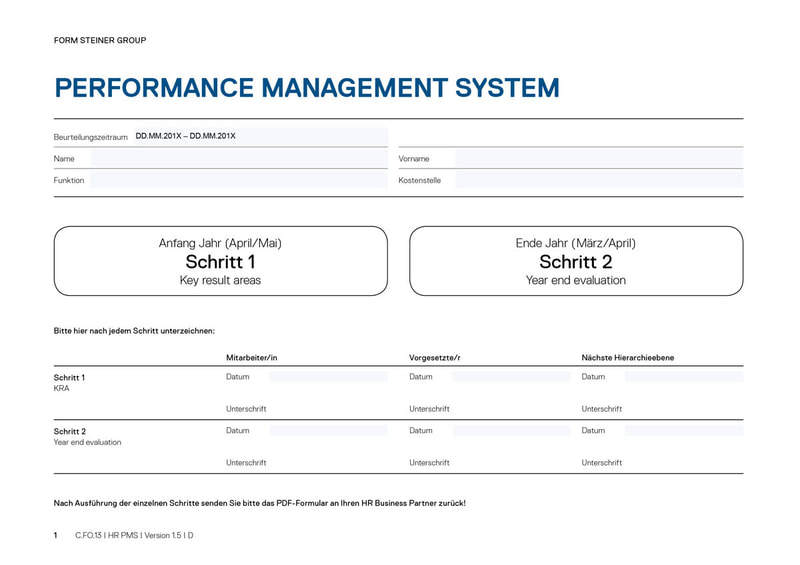
Task: Click Nächste Hierarchieebene Datum field for Schritt 1
Action: tap(684, 377)
